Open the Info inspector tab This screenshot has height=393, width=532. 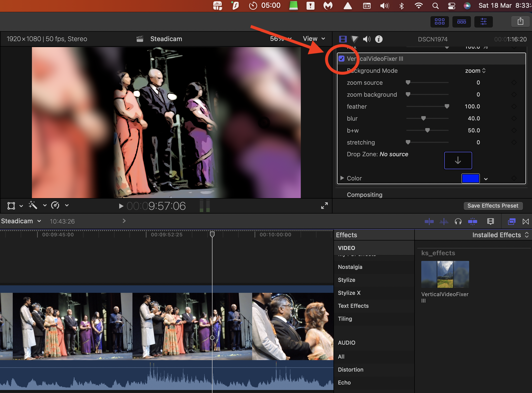coord(379,39)
